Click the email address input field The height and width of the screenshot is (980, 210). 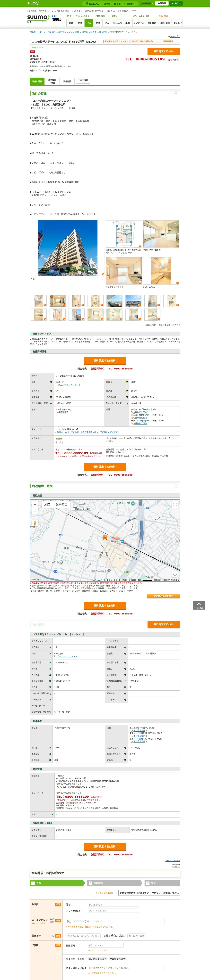pos(115,921)
